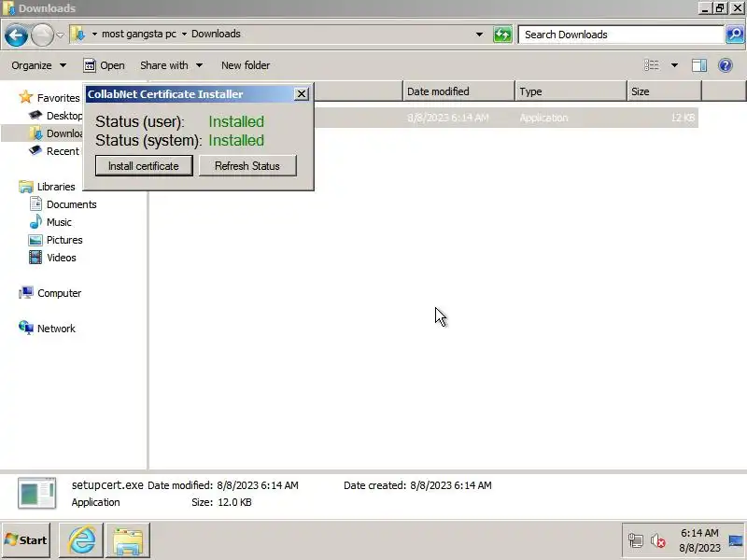
Task: Expand dropdown arrow before 'most gangsta pc'
Action: [x=94, y=34]
